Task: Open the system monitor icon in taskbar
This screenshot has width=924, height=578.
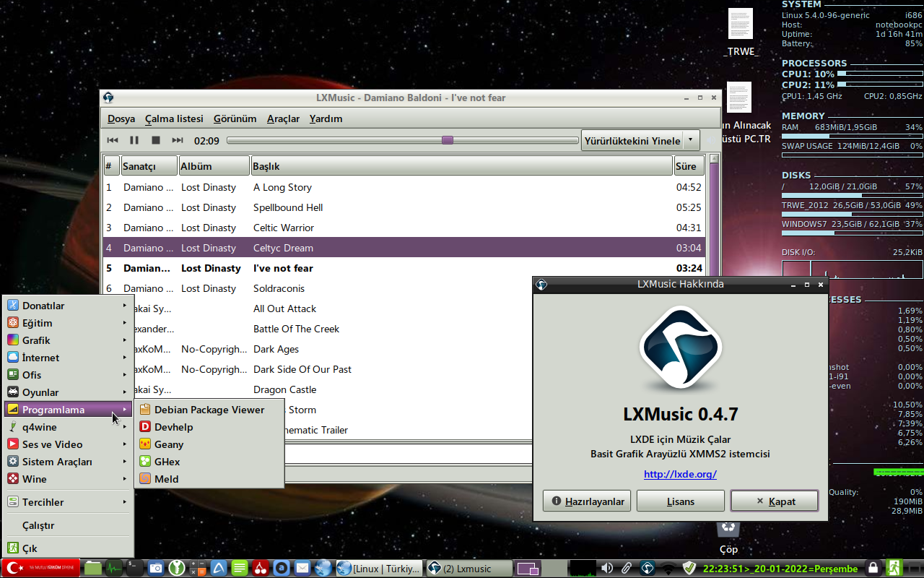Action: pyautogui.click(x=114, y=568)
